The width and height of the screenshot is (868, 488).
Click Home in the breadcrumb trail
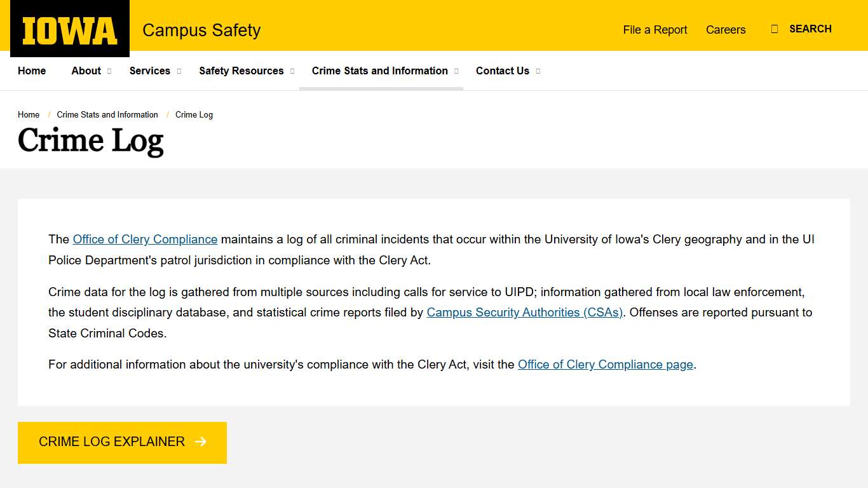click(x=29, y=115)
